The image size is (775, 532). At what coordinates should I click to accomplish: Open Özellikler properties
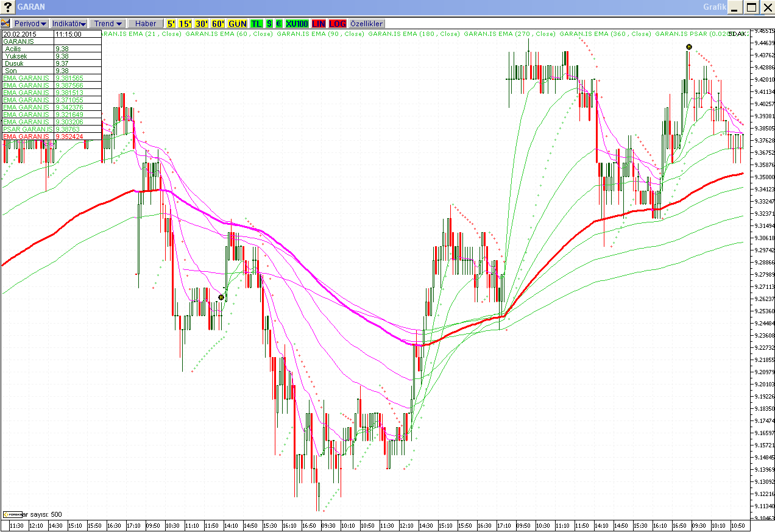click(366, 23)
